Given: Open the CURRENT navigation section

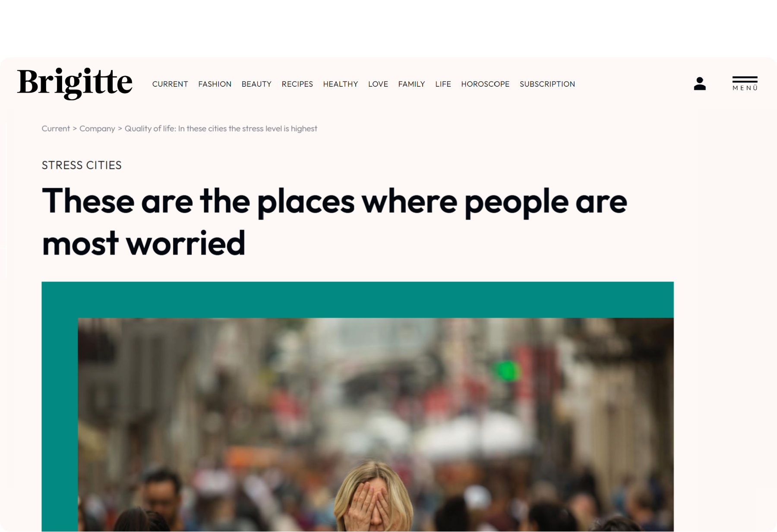Looking at the screenshot, I should tap(170, 84).
